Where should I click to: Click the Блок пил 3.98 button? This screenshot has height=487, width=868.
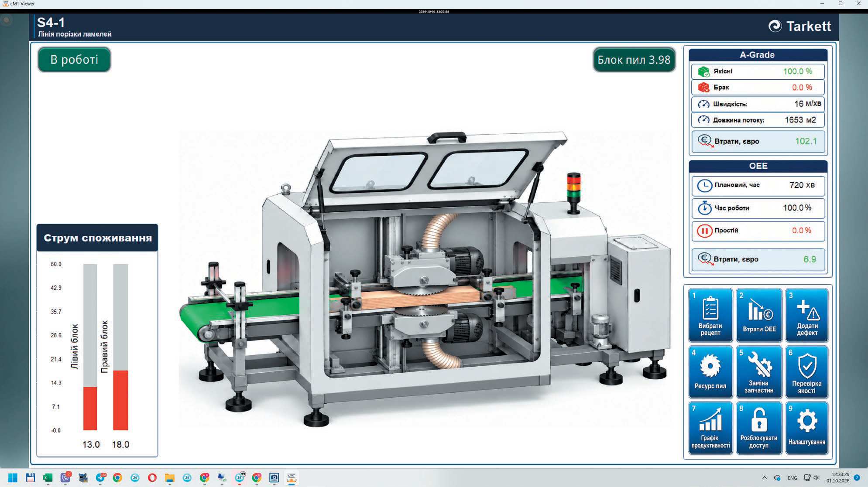[634, 59]
